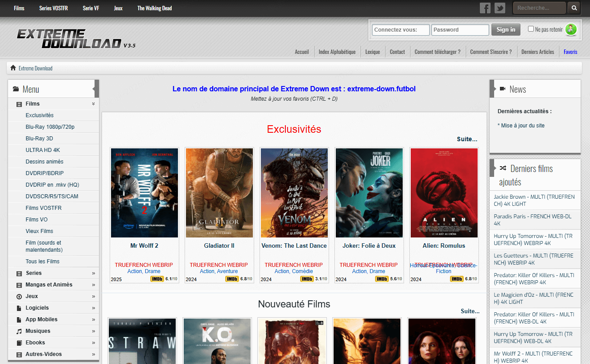Click the IMDb badge under Alien: Romulus
The width and height of the screenshot is (590, 364).
pyautogui.click(x=457, y=279)
